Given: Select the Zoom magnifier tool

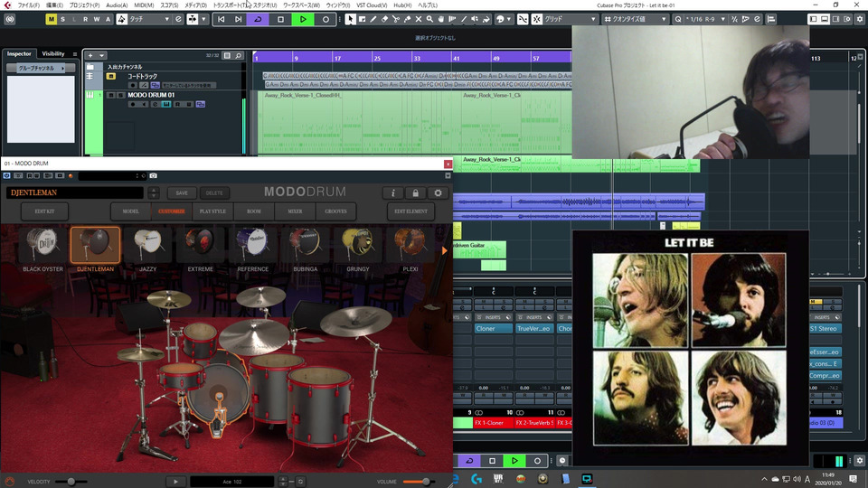Looking at the screenshot, I should 429,19.
